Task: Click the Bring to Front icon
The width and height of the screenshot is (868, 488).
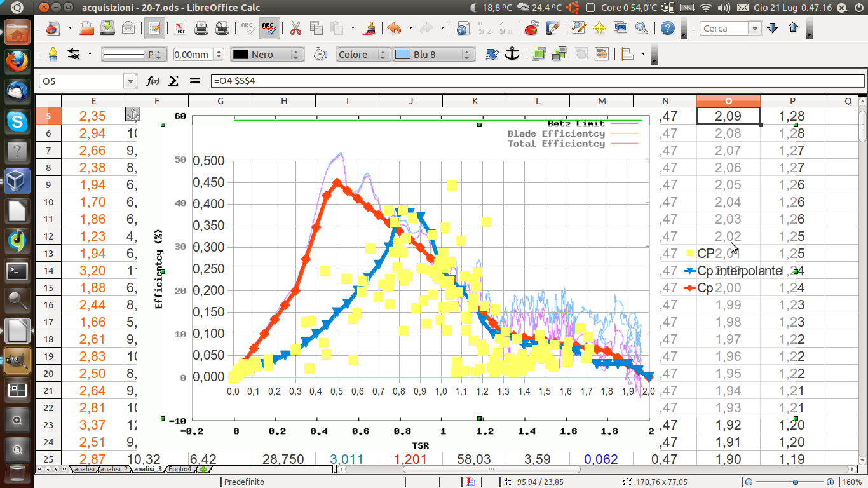Action: click(x=539, y=55)
